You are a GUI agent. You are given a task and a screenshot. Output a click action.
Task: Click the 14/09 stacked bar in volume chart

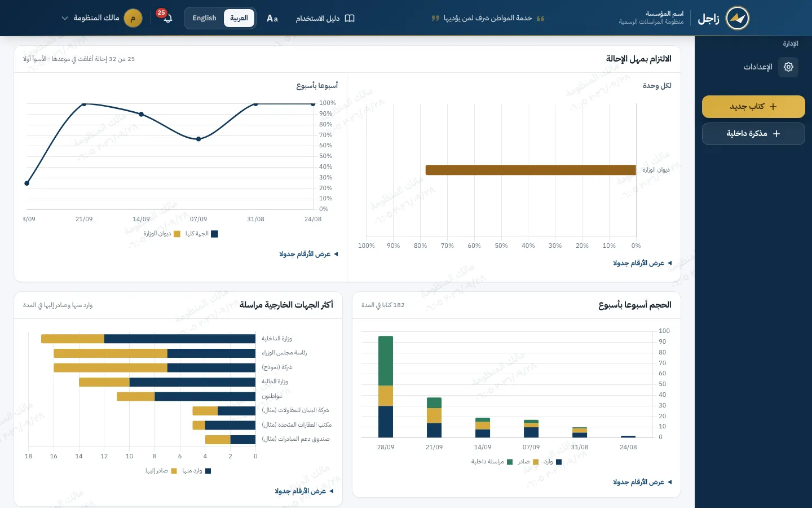coord(483,428)
